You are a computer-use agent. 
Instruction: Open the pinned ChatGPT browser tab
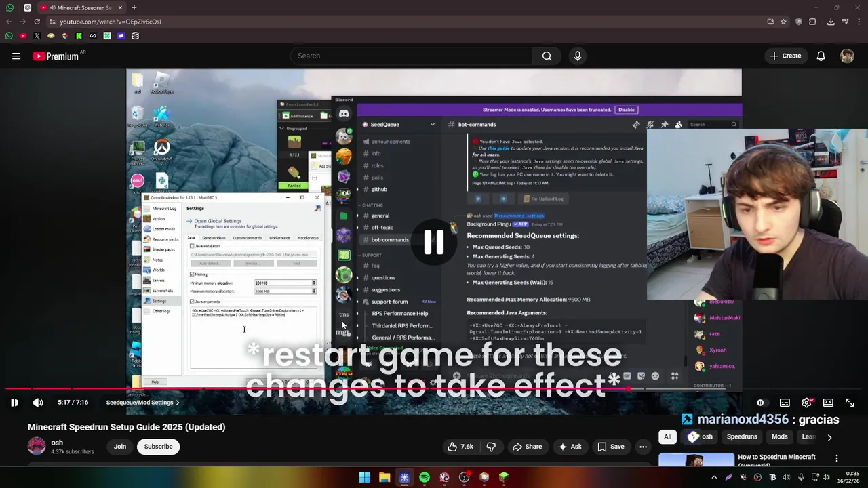27,7
